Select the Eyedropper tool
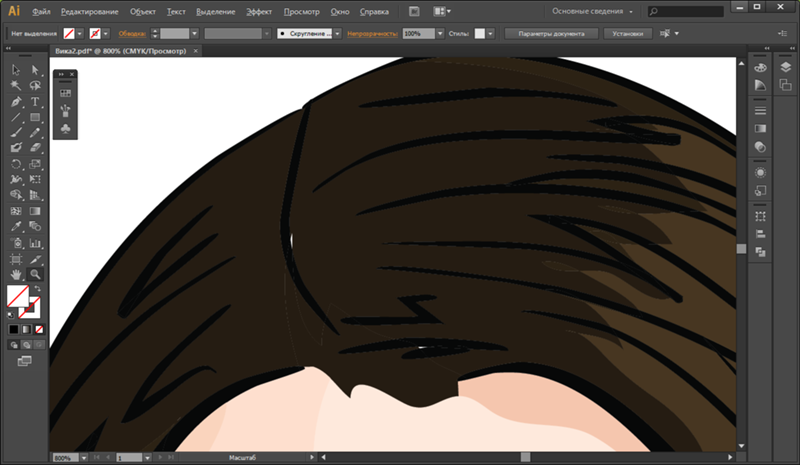 17,226
